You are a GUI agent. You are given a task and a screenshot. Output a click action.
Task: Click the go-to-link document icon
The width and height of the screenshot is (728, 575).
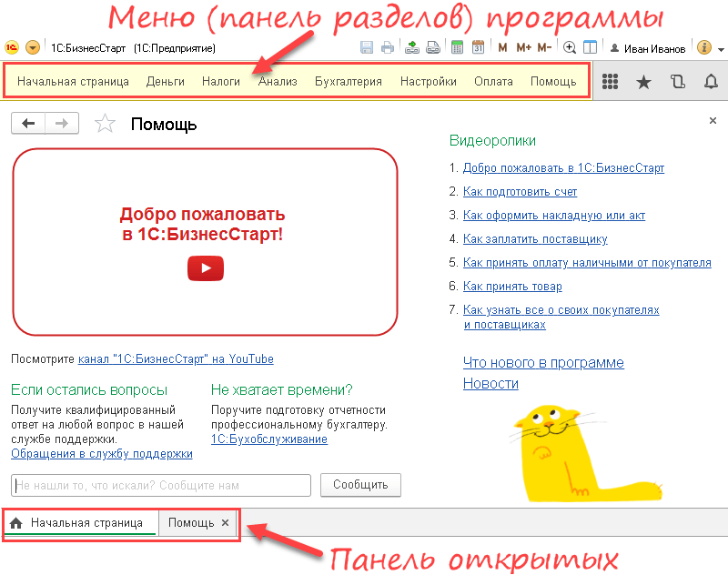click(433, 47)
